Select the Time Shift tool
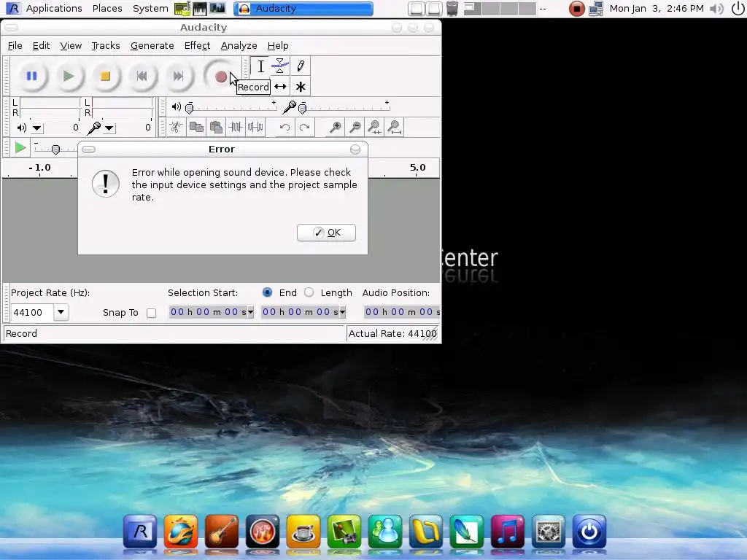This screenshot has width=747, height=560. pyautogui.click(x=280, y=87)
